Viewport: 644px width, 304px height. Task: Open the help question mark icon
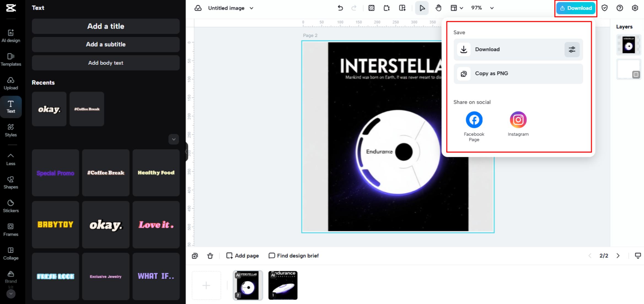pyautogui.click(x=619, y=8)
